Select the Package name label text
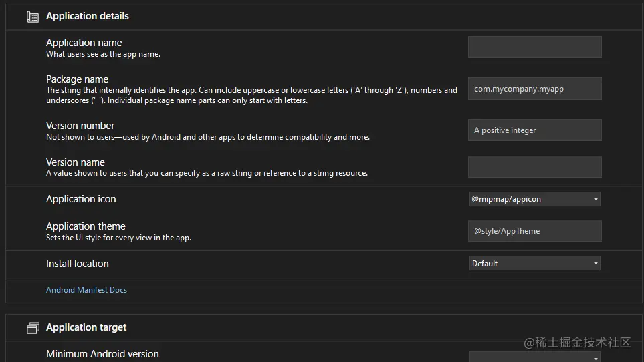This screenshot has height=362, width=644. click(78, 79)
